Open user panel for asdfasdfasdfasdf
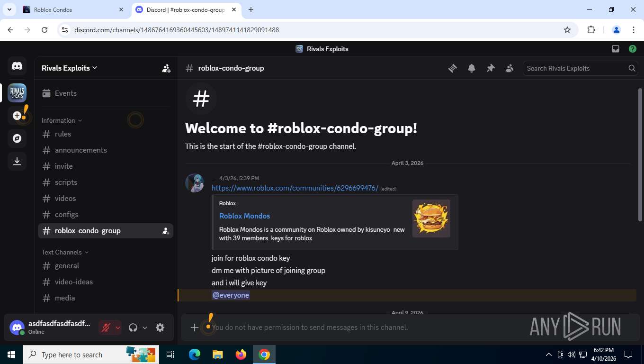This screenshot has height=364, width=644. 51,328
